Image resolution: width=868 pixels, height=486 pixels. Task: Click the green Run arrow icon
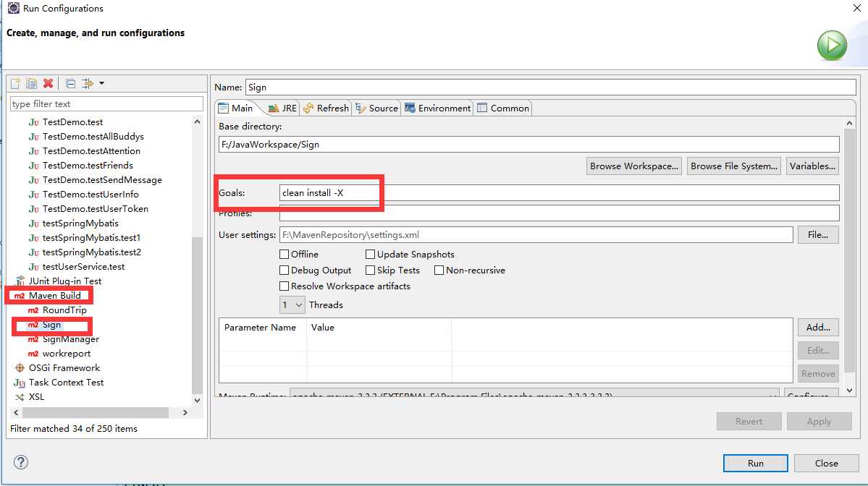click(832, 46)
